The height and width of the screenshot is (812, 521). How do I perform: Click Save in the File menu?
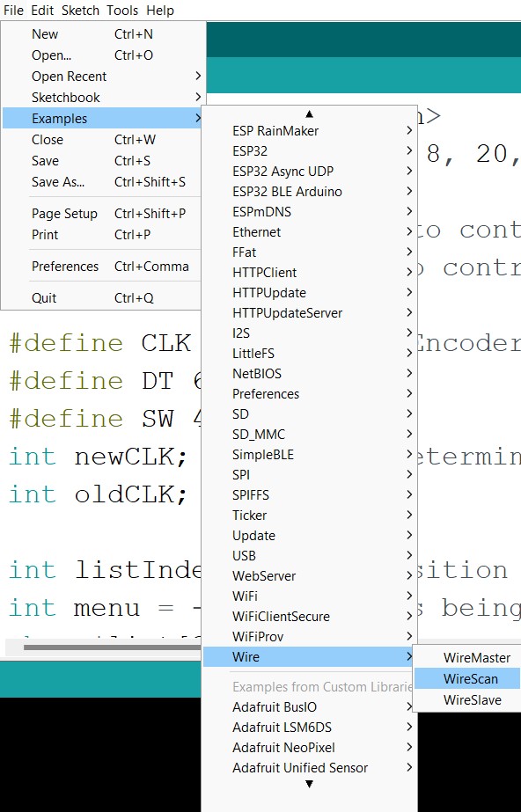click(x=103, y=161)
